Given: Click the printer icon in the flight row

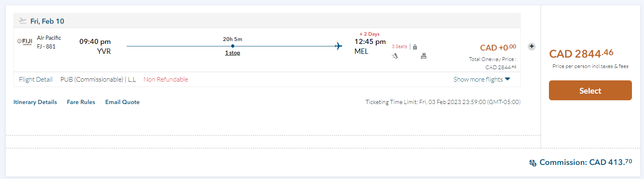Looking at the screenshot, I should (424, 56).
